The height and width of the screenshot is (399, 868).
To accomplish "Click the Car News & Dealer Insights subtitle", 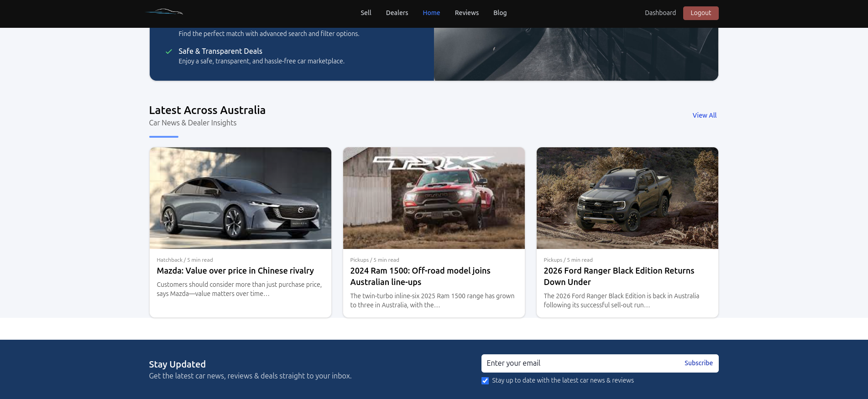I will click(x=193, y=123).
